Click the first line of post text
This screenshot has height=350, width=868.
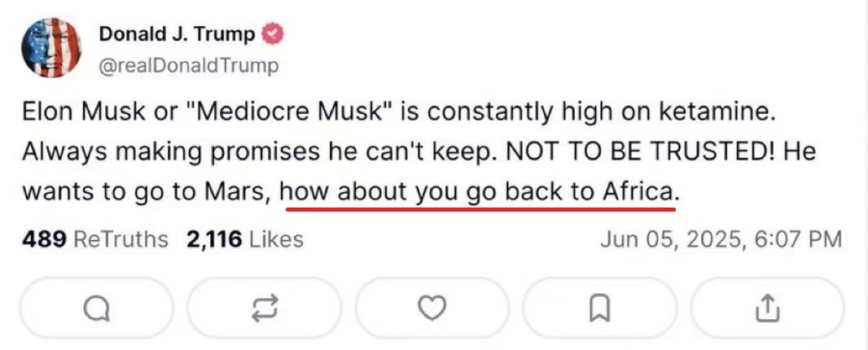coord(400,112)
